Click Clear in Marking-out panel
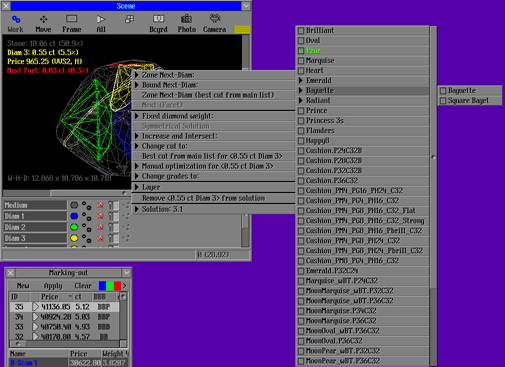 coord(83,286)
